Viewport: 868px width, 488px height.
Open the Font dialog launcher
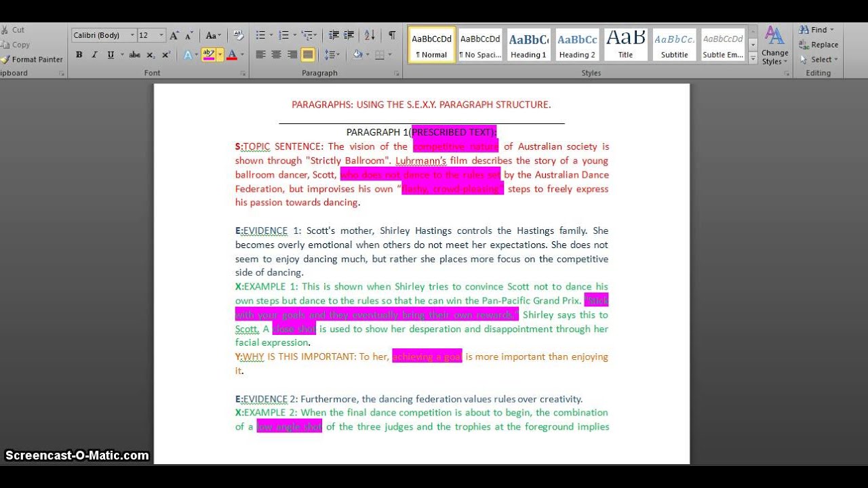(x=243, y=73)
